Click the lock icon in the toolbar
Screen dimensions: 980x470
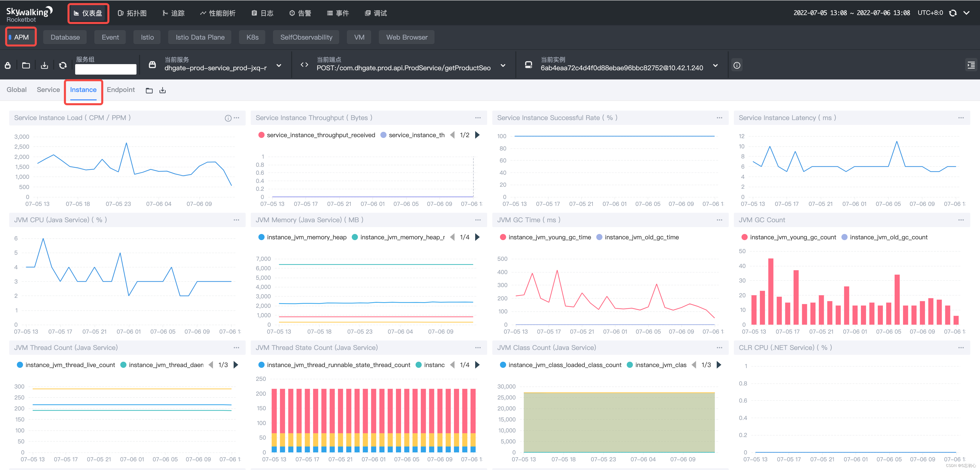pyautogui.click(x=8, y=65)
